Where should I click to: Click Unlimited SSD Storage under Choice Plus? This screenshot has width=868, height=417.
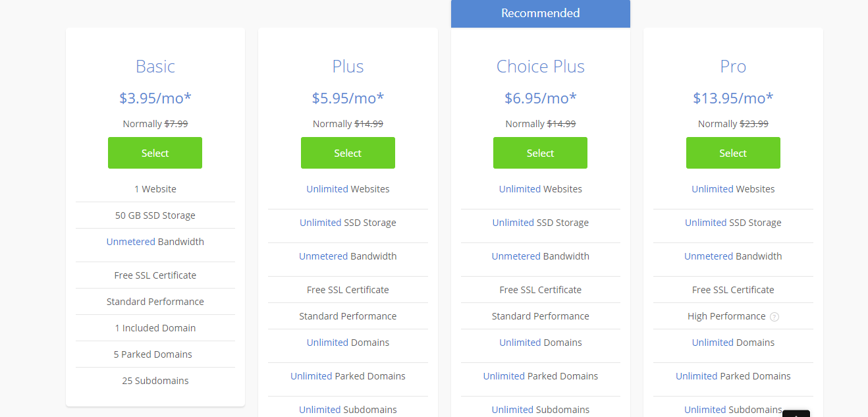tap(540, 223)
